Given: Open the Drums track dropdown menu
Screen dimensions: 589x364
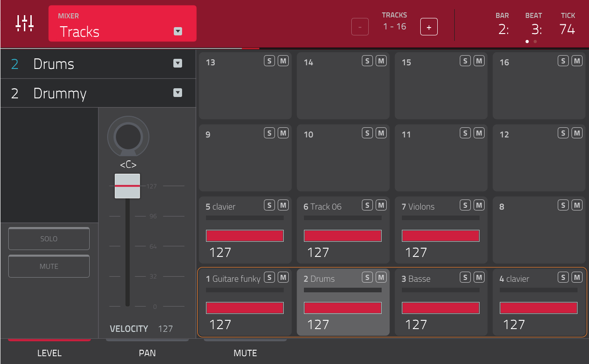Looking at the screenshot, I should click(x=177, y=63).
